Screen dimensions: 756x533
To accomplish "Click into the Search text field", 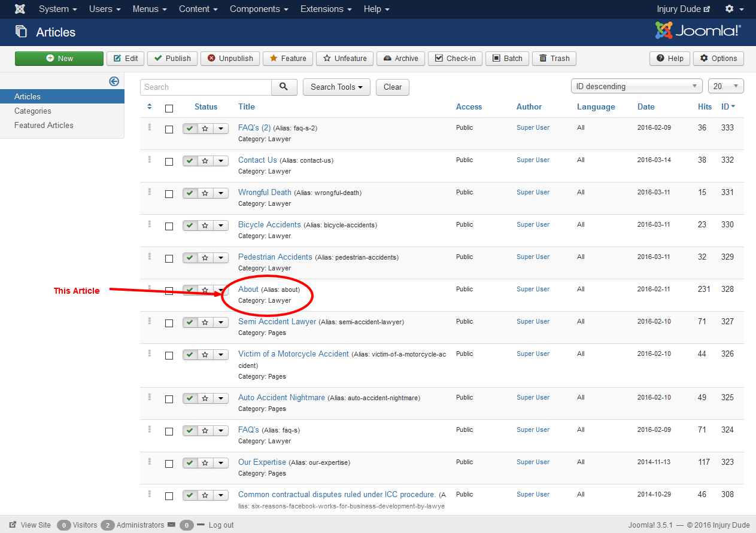I will 206,87.
